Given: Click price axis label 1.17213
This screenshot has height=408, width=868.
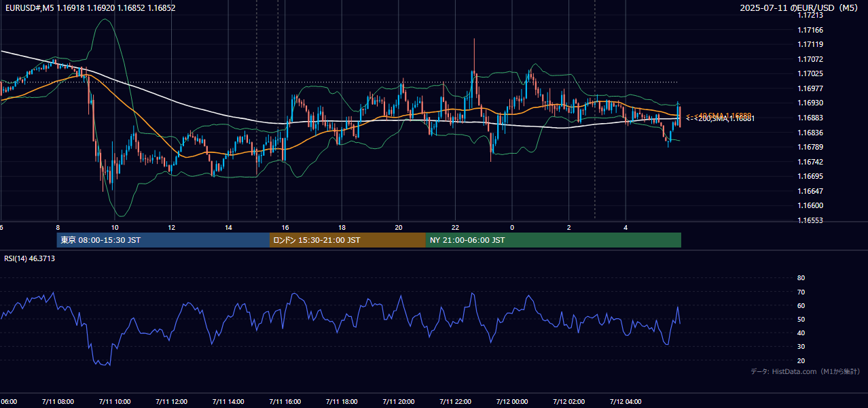Looking at the screenshot, I should [x=810, y=16].
